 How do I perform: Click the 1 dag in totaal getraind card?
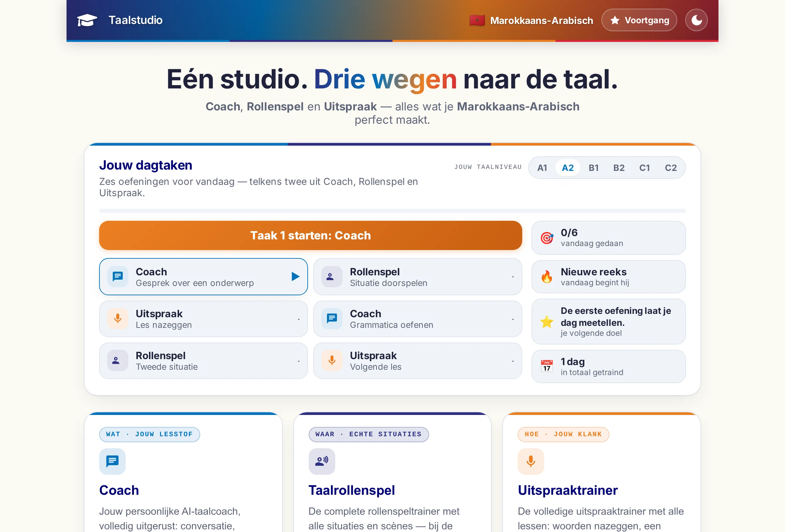pos(608,366)
